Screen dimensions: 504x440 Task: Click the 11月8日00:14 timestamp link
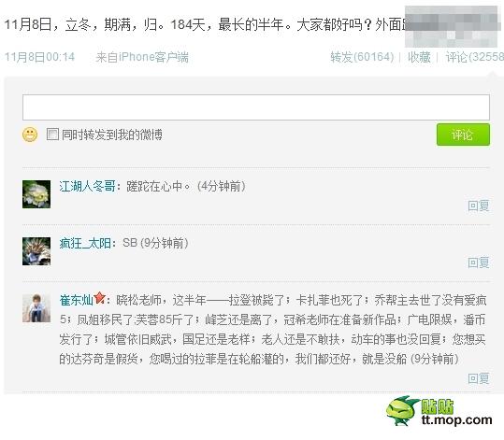pos(39,57)
